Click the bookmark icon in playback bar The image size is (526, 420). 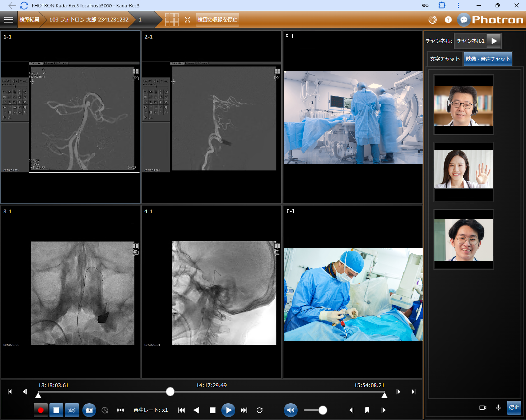[367, 410]
